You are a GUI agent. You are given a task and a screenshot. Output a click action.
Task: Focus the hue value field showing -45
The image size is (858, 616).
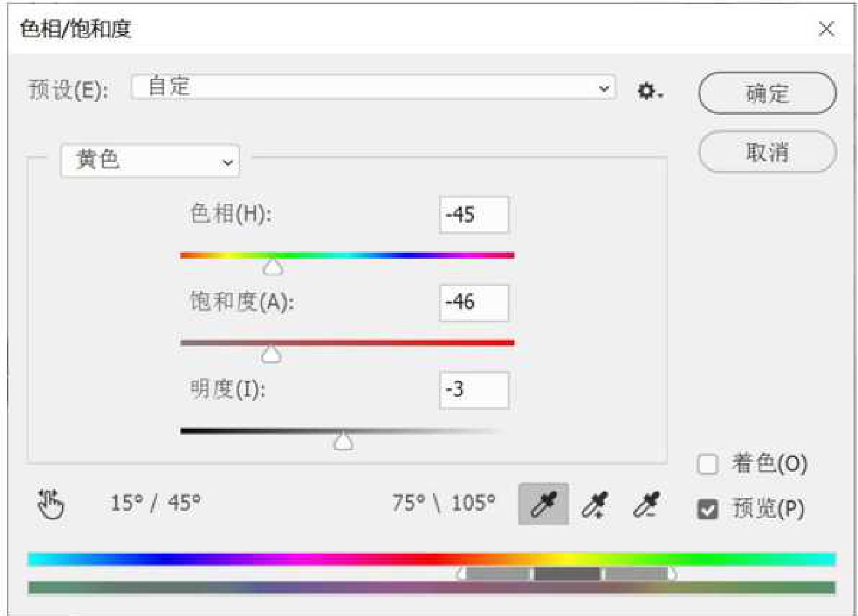pos(474,214)
